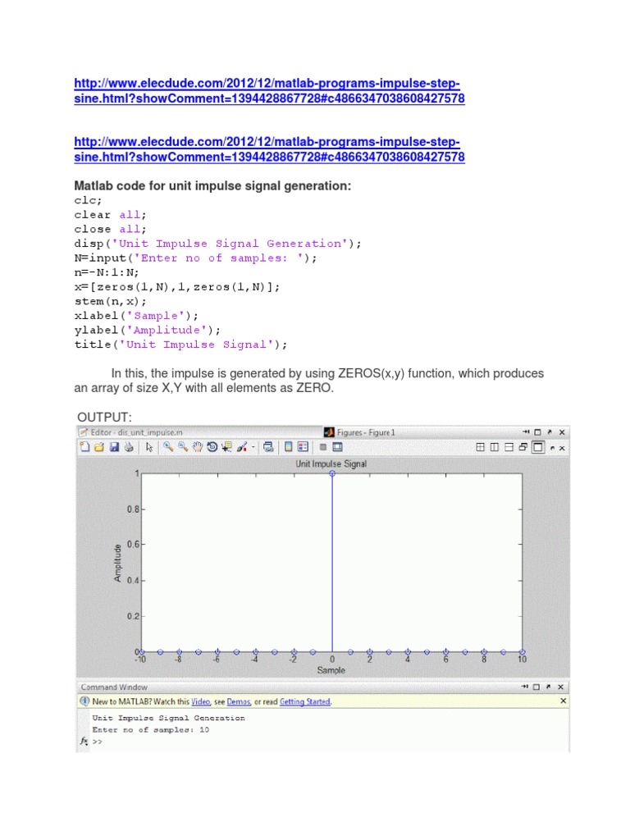Click the Command Window dock arrow icon

524,687
